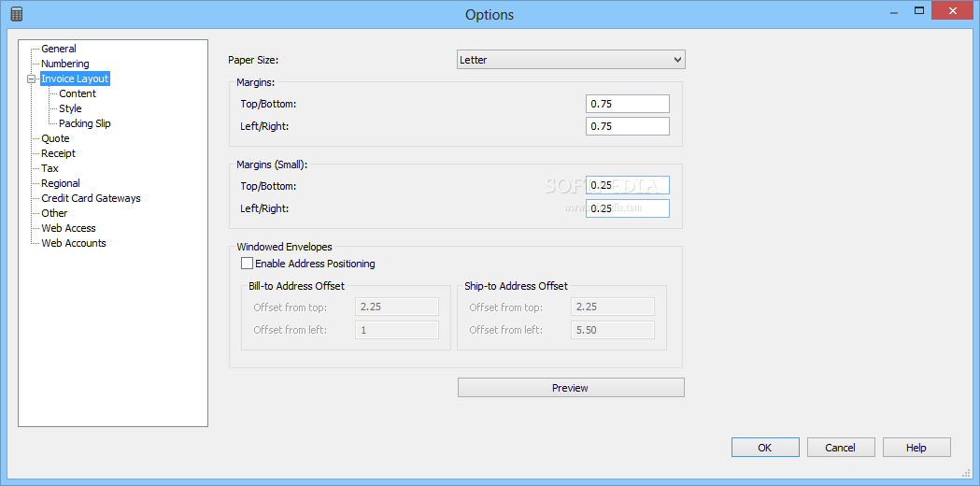Click the Ship-to Address Offset label
This screenshot has height=486, width=980.
point(517,287)
